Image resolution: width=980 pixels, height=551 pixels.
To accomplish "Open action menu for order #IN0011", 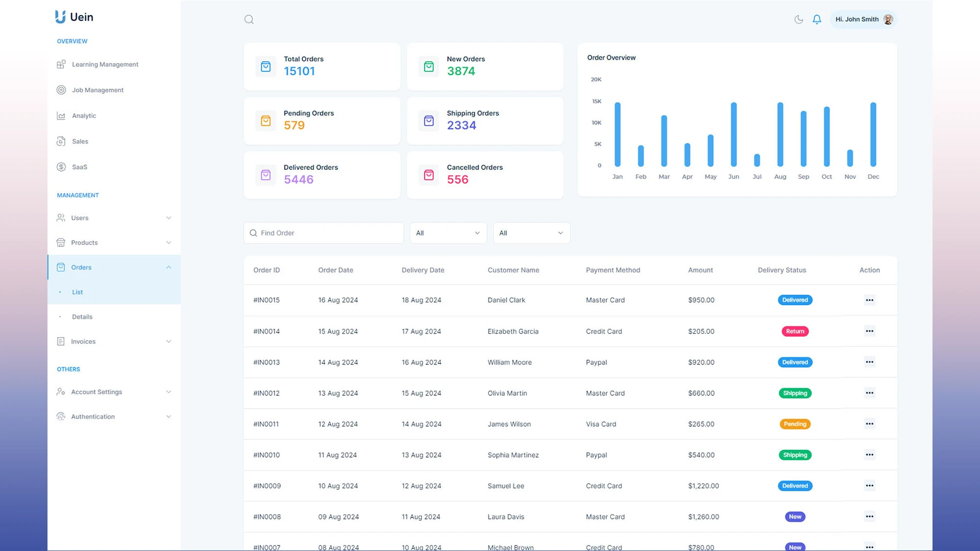I will [869, 424].
